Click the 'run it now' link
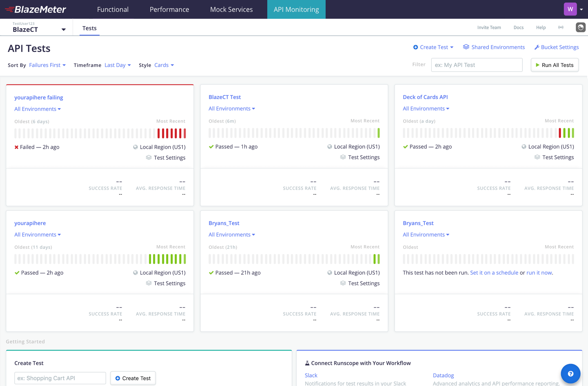The image size is (588, 386). click(x=539, y=273)
